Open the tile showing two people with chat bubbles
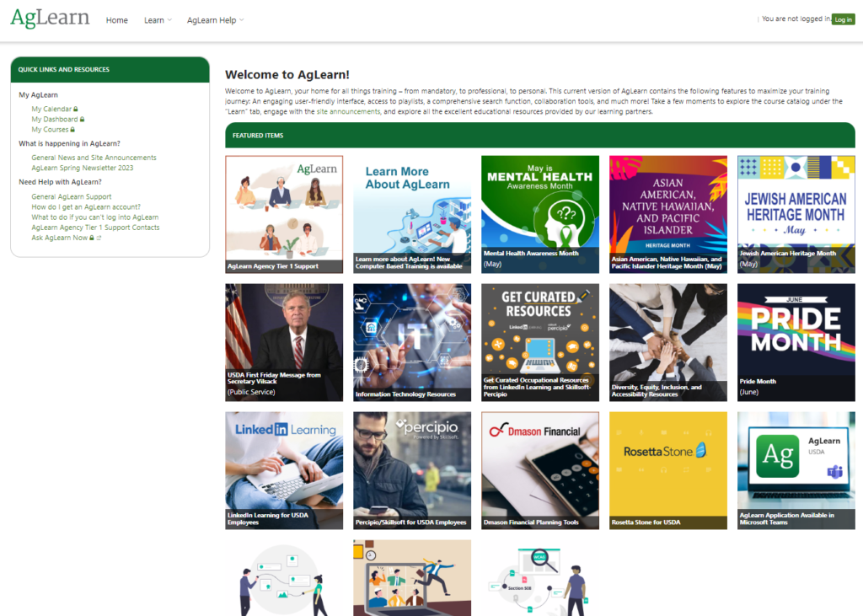 (284, 578)
